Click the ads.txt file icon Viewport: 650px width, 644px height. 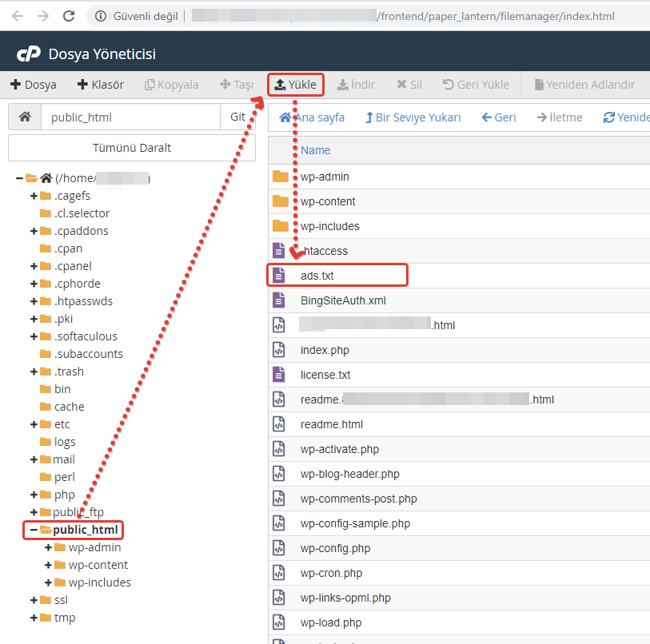pos(279,276)
